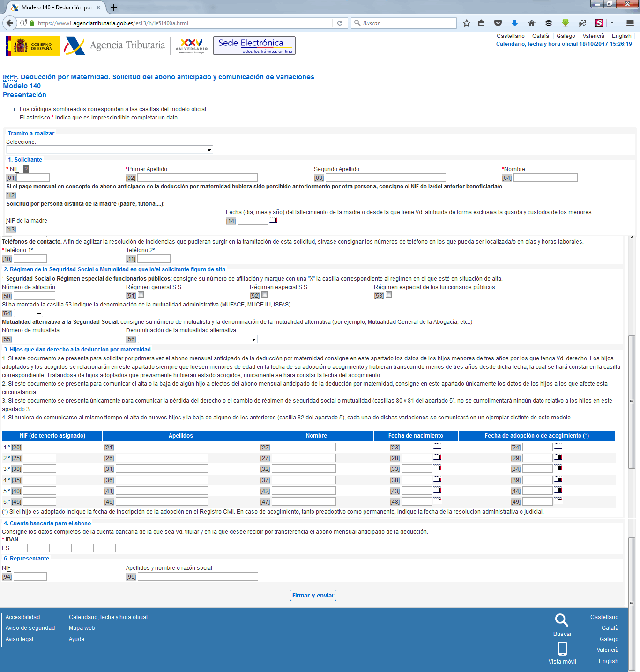The image size is (640, 672).
Task: Expand Denominación de la mutualidad alternativa dropdown
Action: coord(198,339)
